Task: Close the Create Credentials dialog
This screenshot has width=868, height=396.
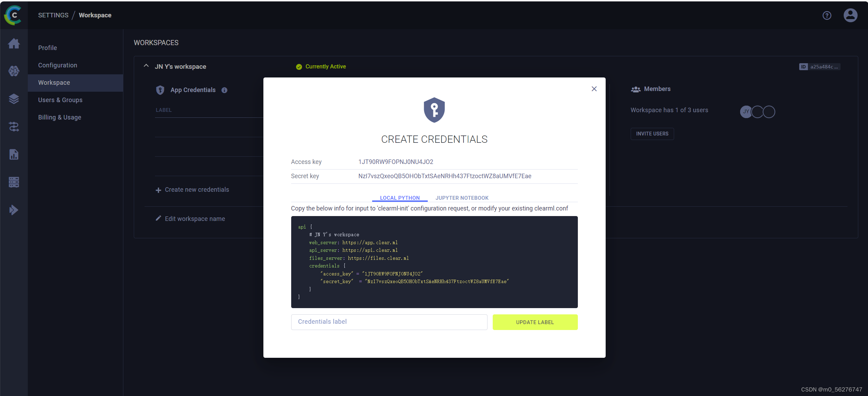Action: [594, 89]
